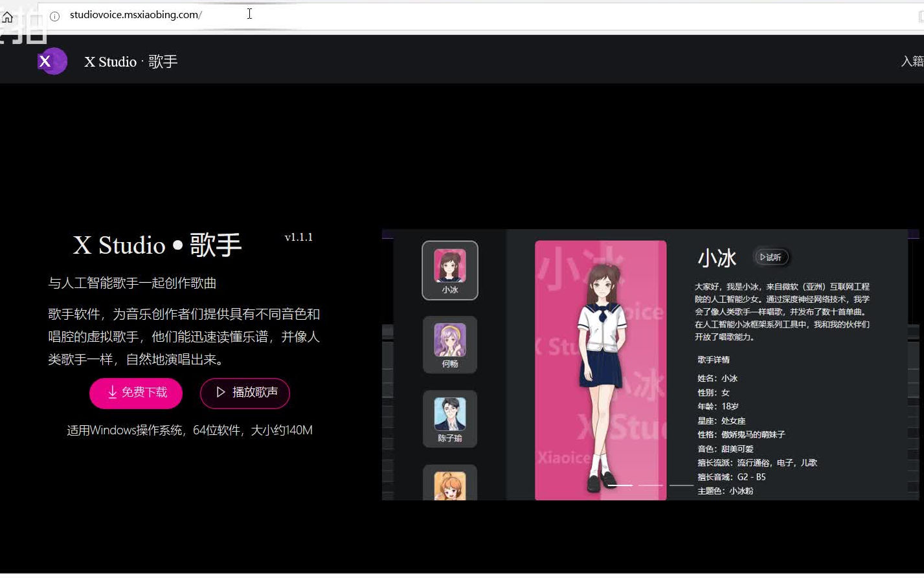
Task: Click the purple X Studio logo
Action: tap(52, 61)
